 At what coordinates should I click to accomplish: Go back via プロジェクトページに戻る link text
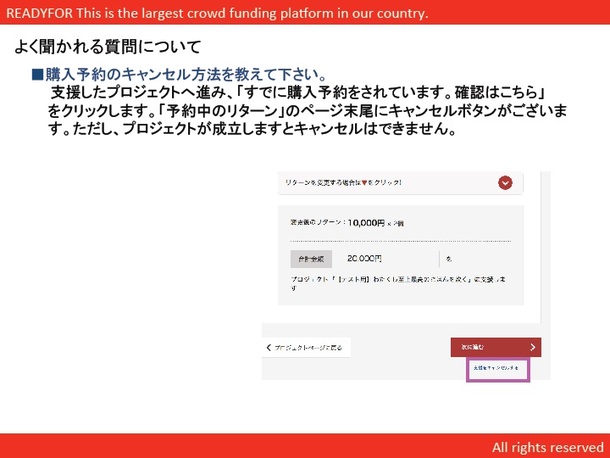[309, 348]
